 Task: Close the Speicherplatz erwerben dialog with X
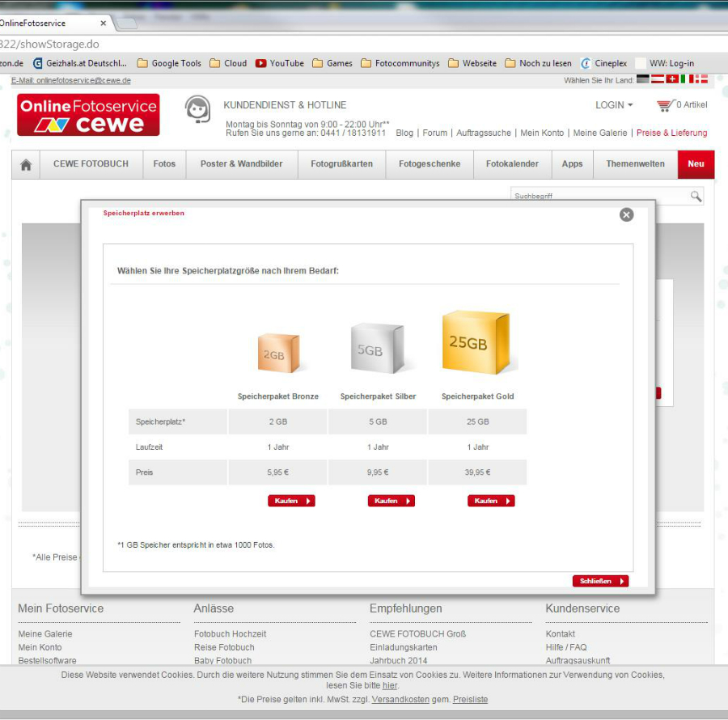tap(626, 214)
